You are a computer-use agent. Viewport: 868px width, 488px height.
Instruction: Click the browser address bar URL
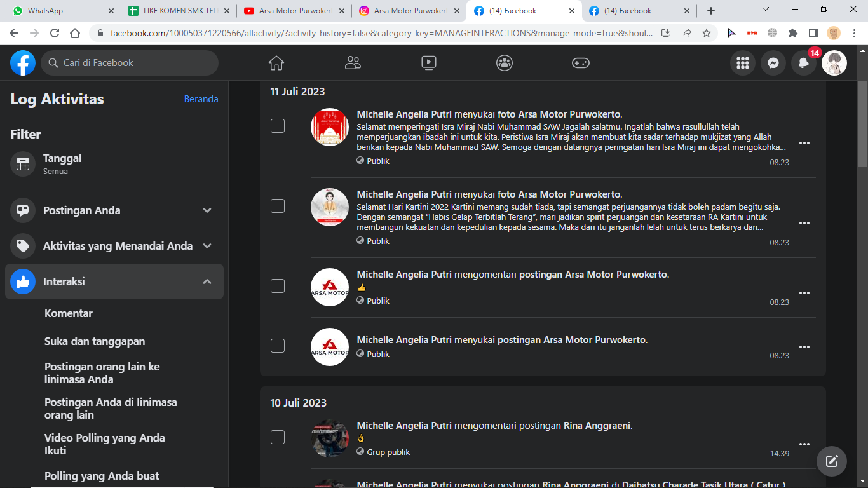pyautogui.click(x=381, y=33)
